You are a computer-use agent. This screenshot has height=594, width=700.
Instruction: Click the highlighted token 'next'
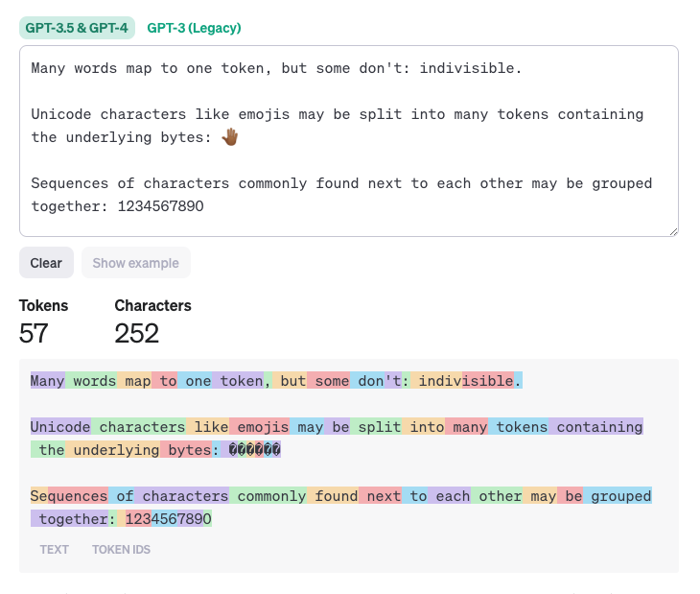click(x=381, y=496)
